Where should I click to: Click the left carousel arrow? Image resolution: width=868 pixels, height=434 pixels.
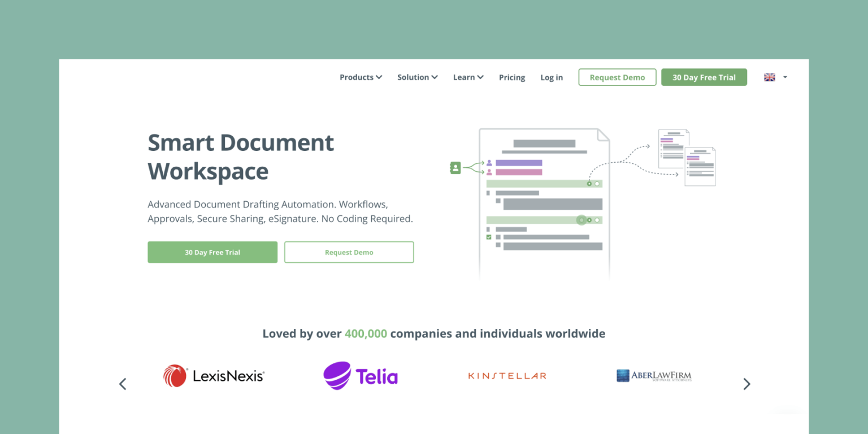(x=123, y=384)
